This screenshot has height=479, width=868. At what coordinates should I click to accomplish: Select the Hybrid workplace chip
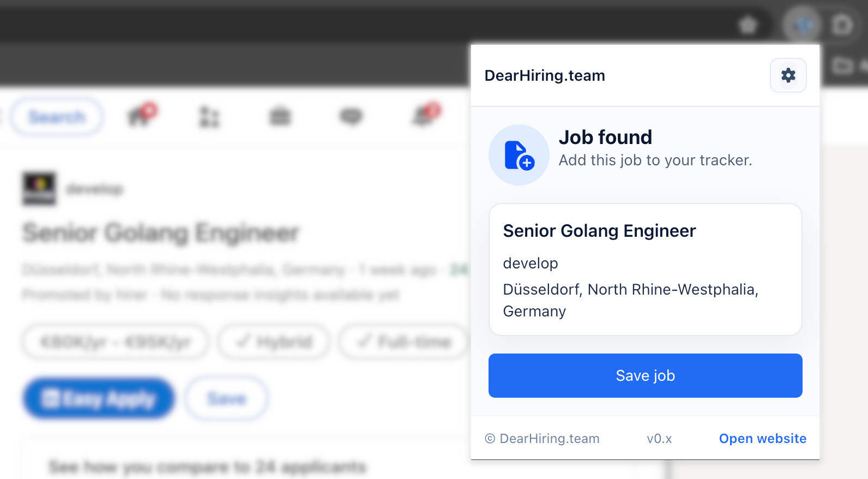274,342
